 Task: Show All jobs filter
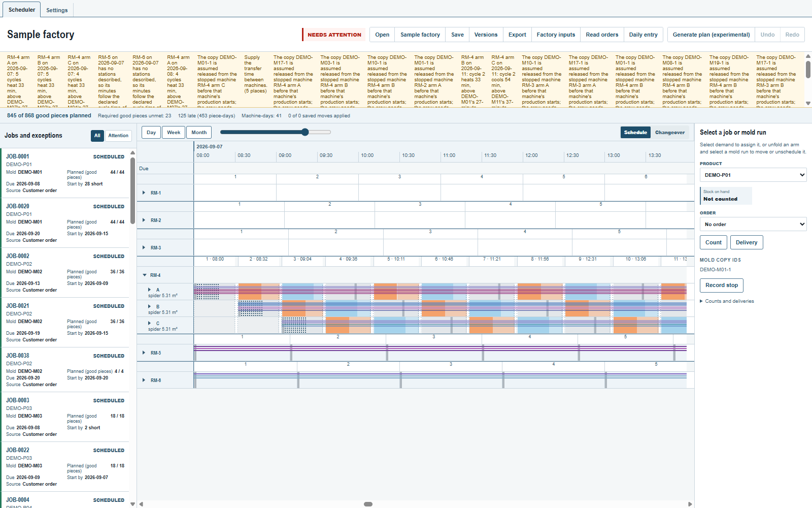pos(97,136)
